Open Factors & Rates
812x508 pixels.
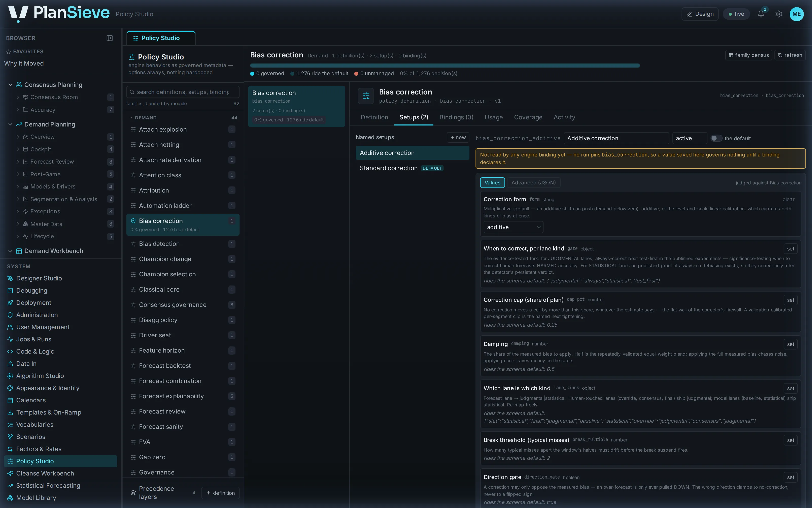(x=61, y=449)
